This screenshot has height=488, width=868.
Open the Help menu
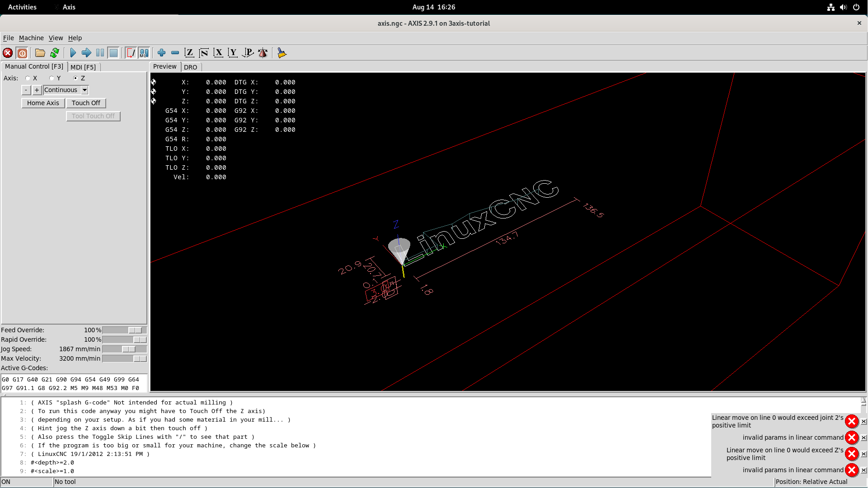[x=75, y=38]
